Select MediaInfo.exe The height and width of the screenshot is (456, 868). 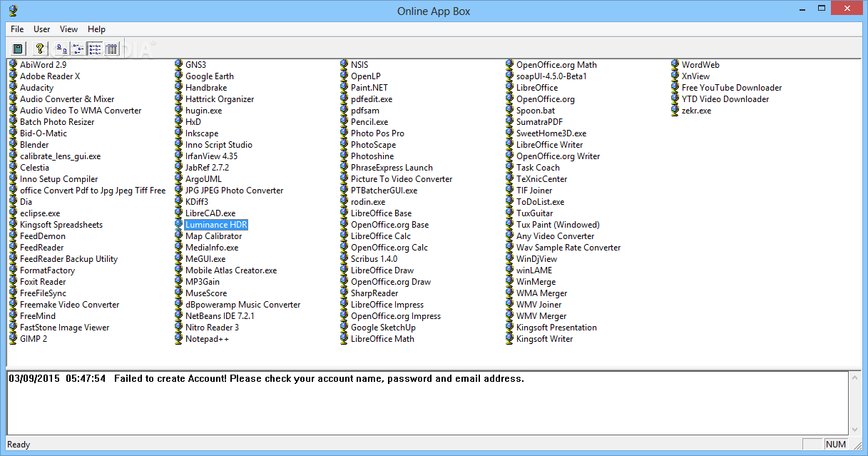click(x=212, y=248)
